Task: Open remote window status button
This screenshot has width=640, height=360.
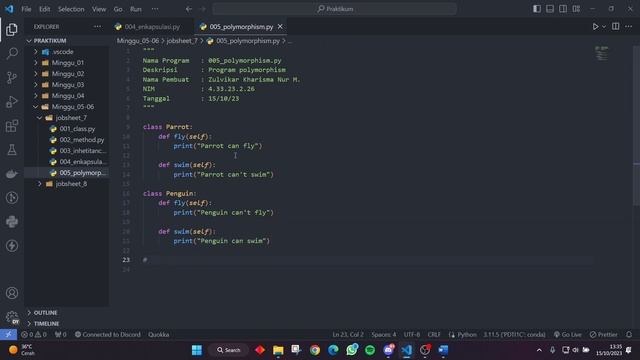Action: pyautogui.click(x=8, y=335)
